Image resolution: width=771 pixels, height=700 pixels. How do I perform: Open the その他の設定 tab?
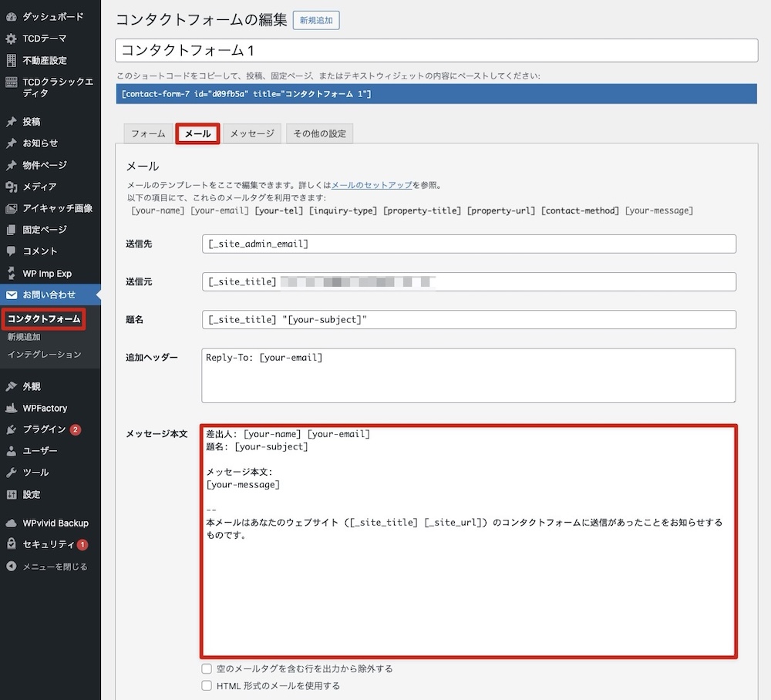[320, 133]
